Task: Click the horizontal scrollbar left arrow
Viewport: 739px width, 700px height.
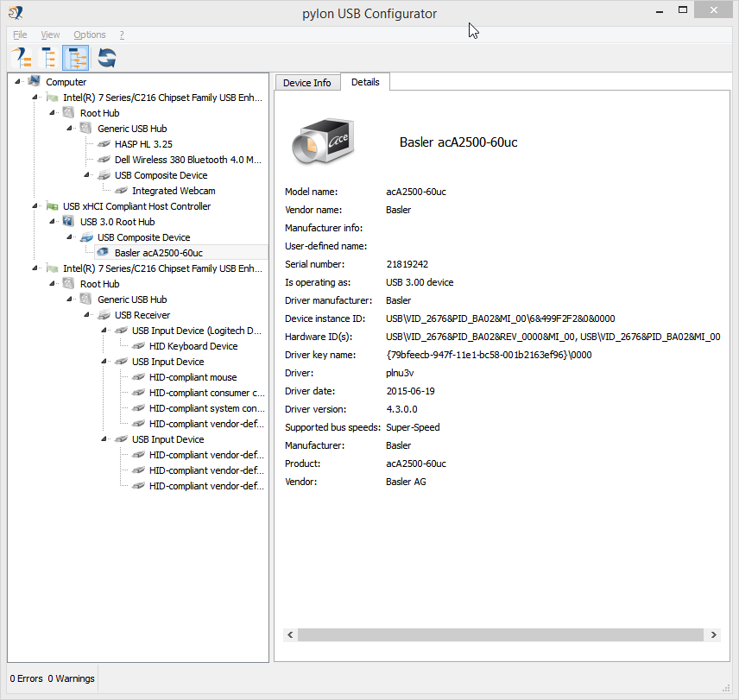Action: pyautogui.click(x=291, y=634)
